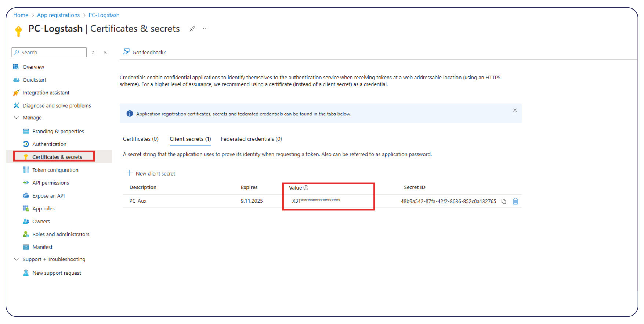Click the Value column info icon
The width and height of the screenshot is (644, 324).
(306, 187)
